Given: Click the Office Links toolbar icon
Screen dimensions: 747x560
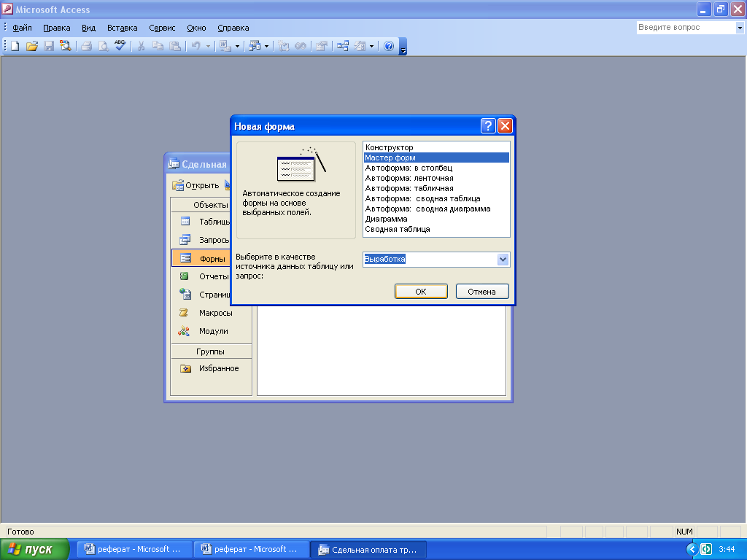Looking at the screenshot, I should coord(225,46).
